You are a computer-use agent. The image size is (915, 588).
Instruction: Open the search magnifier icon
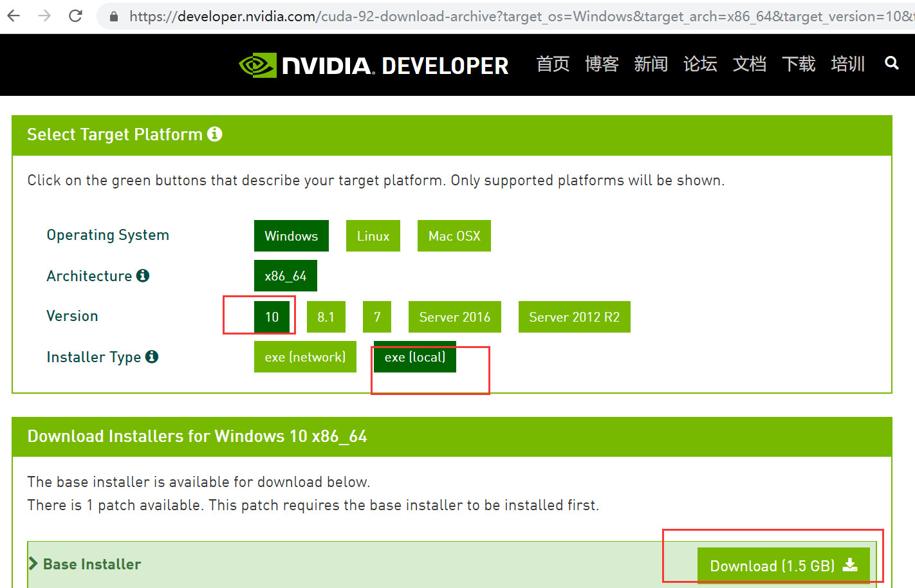pyautogui.click(x=892, y=63)
